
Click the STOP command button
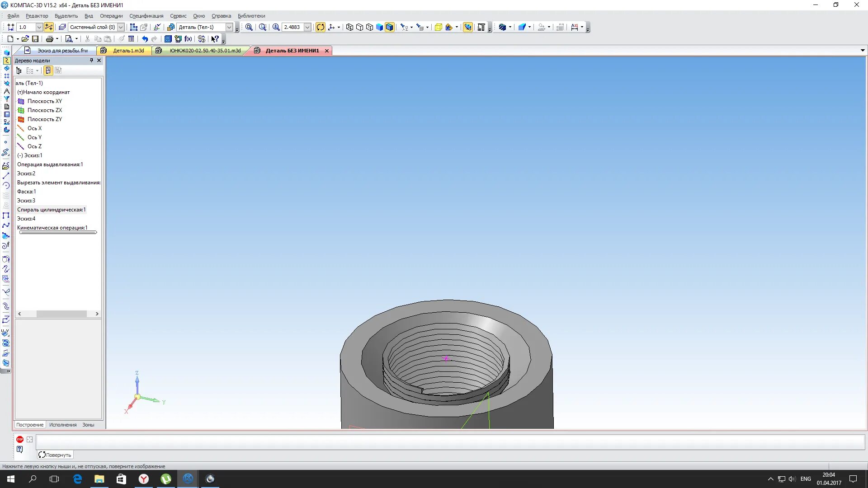[x=20, y=439]
